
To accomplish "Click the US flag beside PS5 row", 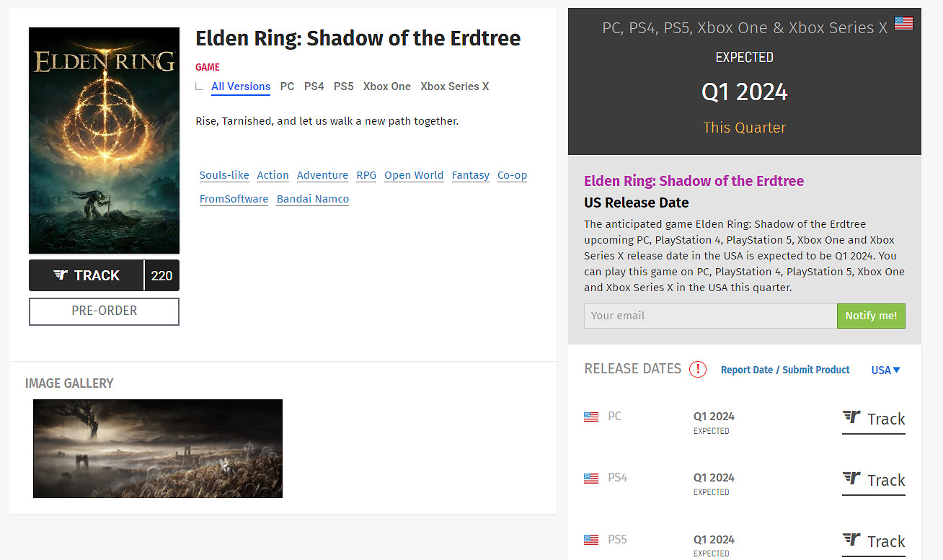I will tap(591, 539).
